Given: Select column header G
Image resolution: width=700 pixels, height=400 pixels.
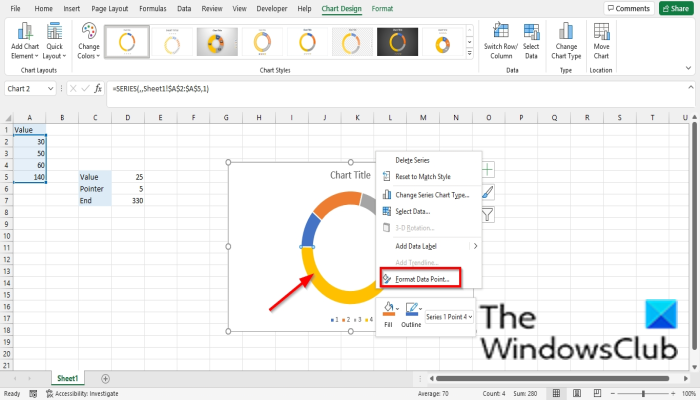Looking at the screenshot, I should pyautogui.click(x=226, y=118).
